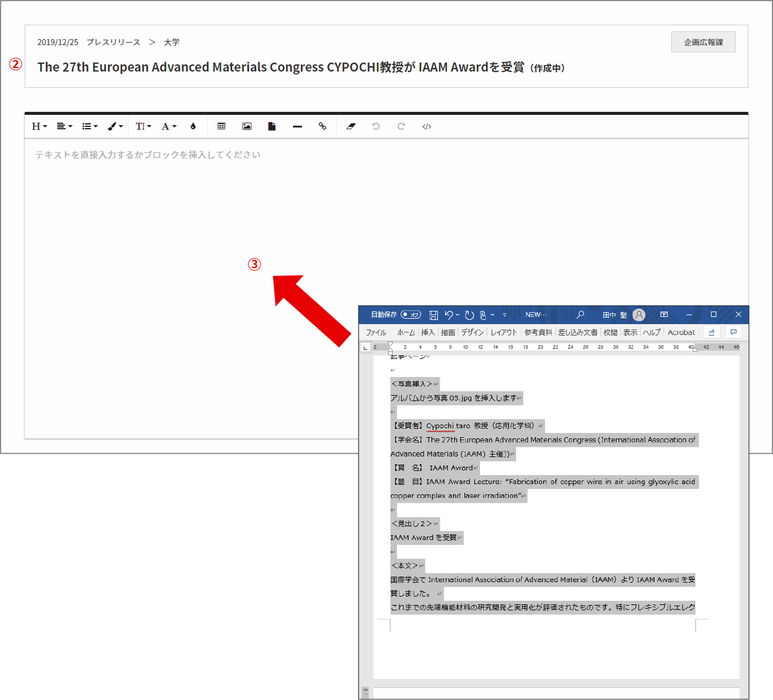This screenshot has height=700, width=773.
Task: Click the misspelled word Cypochi in Word
Action: coord(440,426)
